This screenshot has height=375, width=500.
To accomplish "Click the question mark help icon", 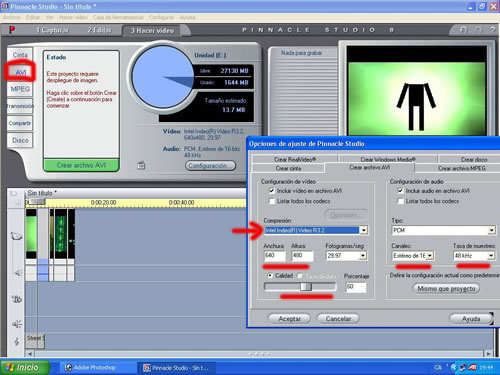I will pos(493,29).
